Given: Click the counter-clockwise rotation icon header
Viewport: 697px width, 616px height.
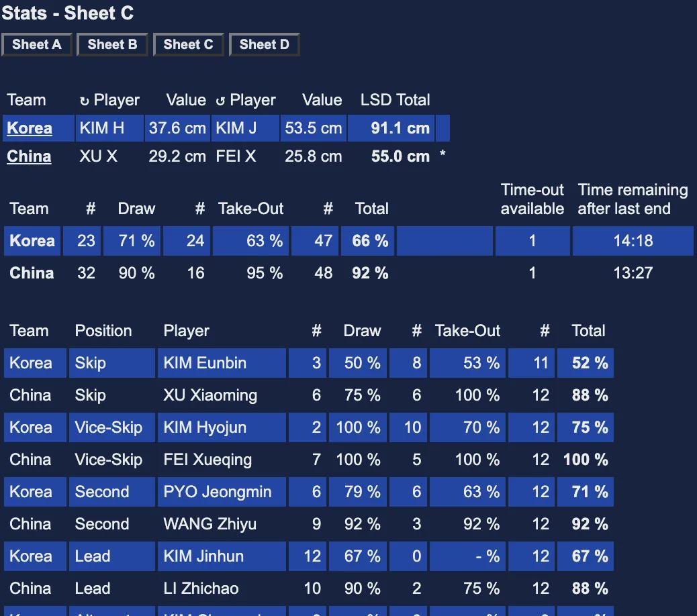Looking at the screenshot, I should pyautogui.click(x=220, y=101).
